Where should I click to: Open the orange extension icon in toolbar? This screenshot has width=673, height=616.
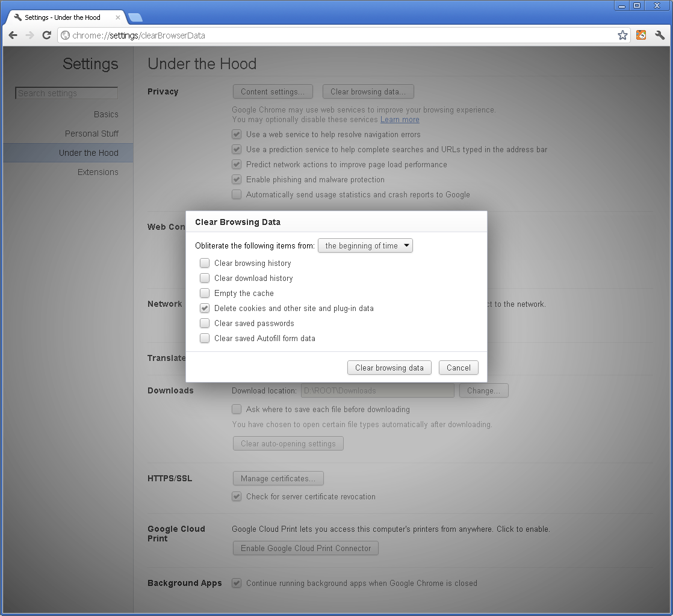641,35
